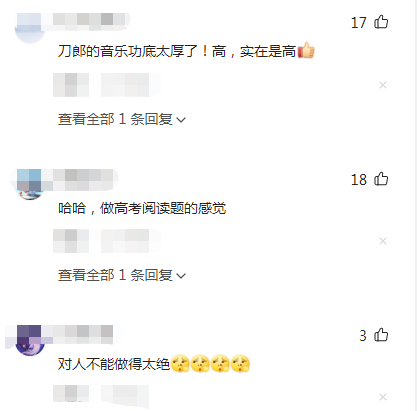Expand 查看全部 1 条回复 under the 高考阅读题 comment
417x411 pixels.
[x=122, y=275]
